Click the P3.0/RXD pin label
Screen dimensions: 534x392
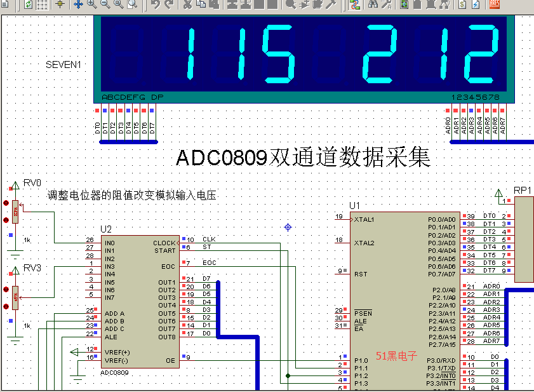pyautogui.click(x=441, y=361)
